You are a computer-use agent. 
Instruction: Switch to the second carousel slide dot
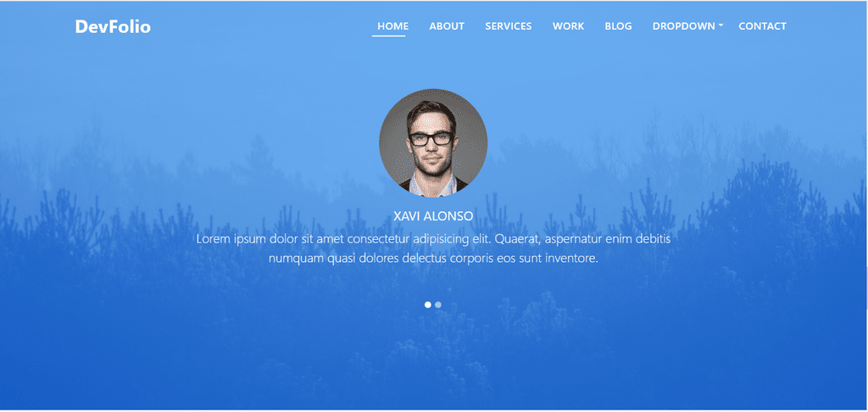438,304
